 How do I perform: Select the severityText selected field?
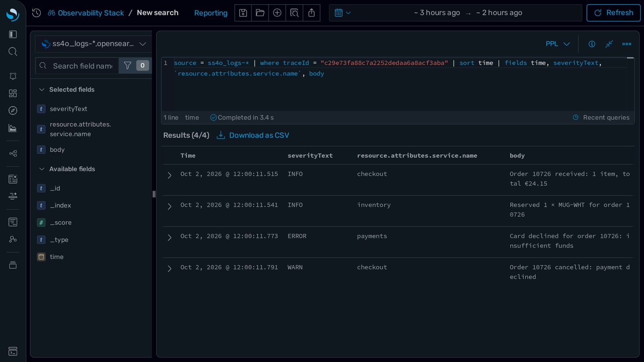[68, 109]
